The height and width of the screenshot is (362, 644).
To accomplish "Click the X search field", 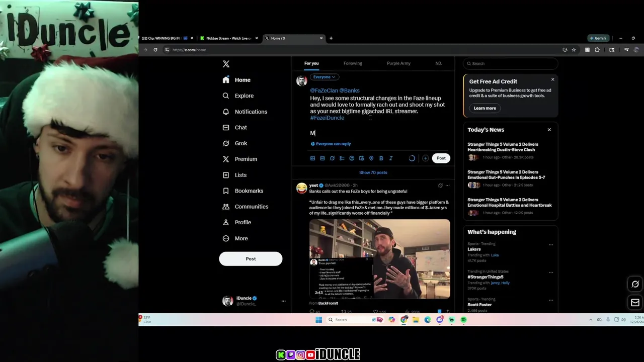I will pos(511,63).
